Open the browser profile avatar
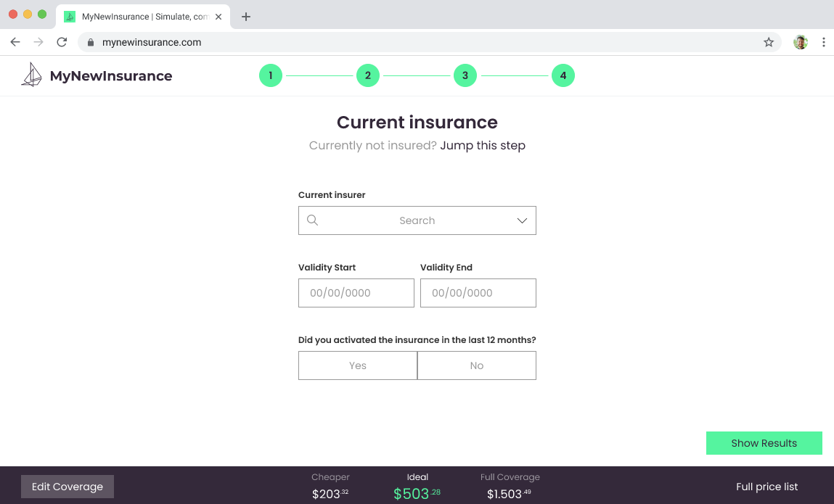The width and height of the screenshot is (834, 504). point(800,42)
